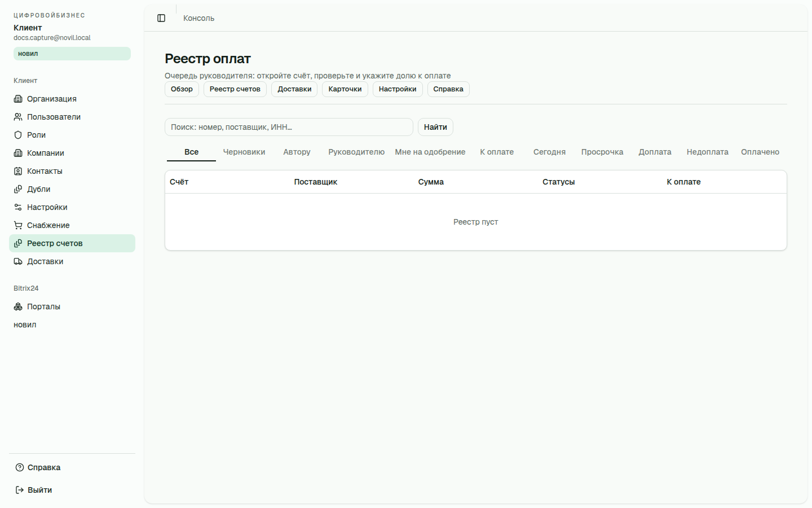
Task: Open the Мне на одобрение tab
Action: click(x=430, y=152)
